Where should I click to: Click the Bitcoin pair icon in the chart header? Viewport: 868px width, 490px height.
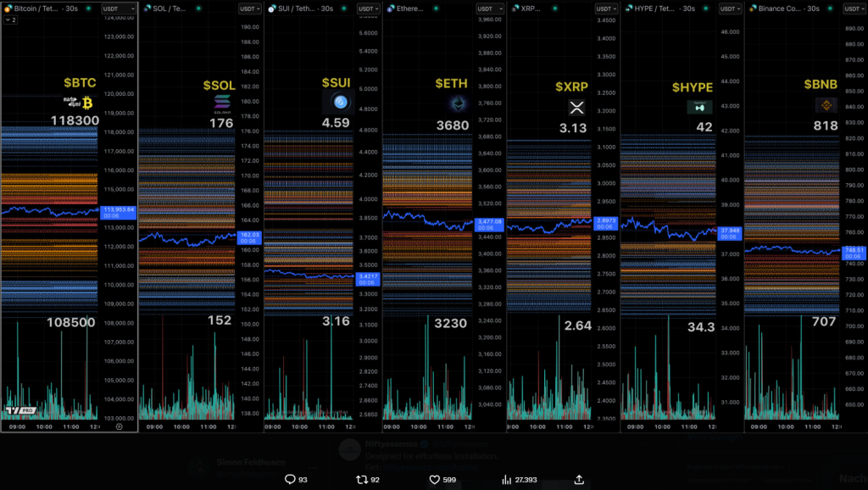click(x=8, y=8)
